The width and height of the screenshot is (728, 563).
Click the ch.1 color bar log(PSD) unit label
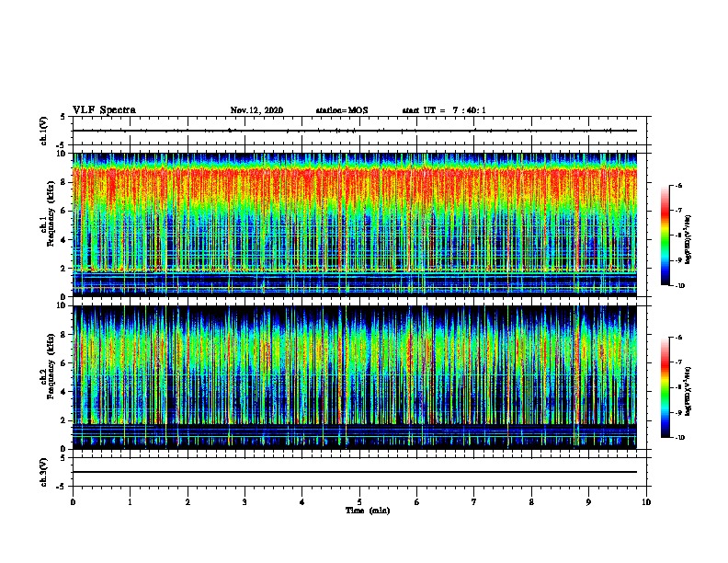(x=688, y=239)
